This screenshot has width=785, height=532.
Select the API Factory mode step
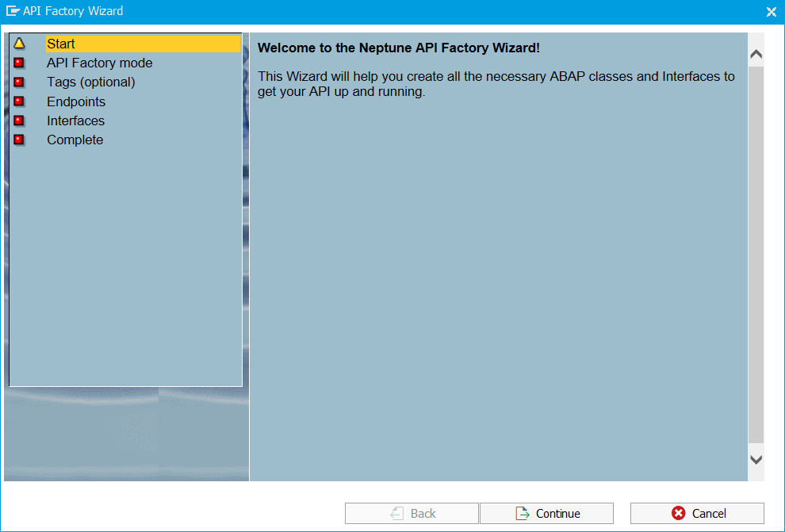[x=99, y=63]
